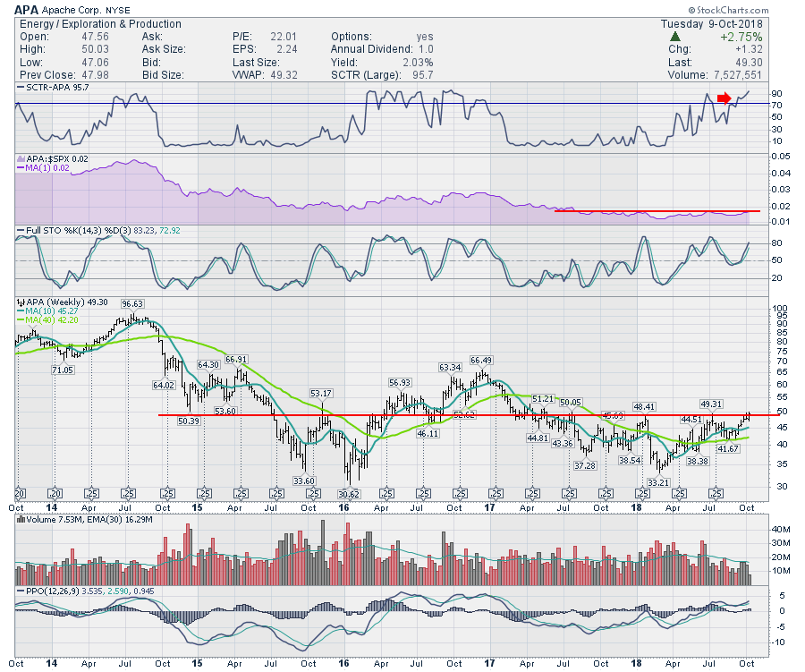Select the EPS value 2.24
This screenshot has height=672, width=805.
pos(287,49)
